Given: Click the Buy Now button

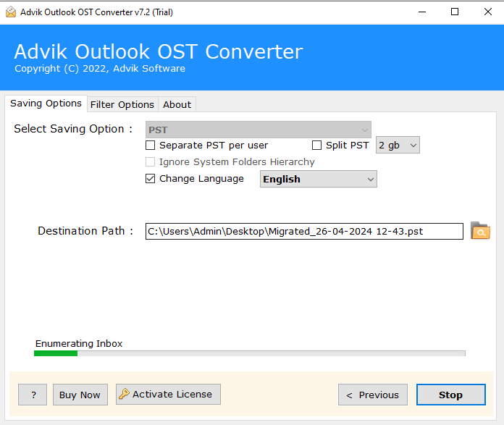Looking at the screenshot, I should click(x=80, y=395).
